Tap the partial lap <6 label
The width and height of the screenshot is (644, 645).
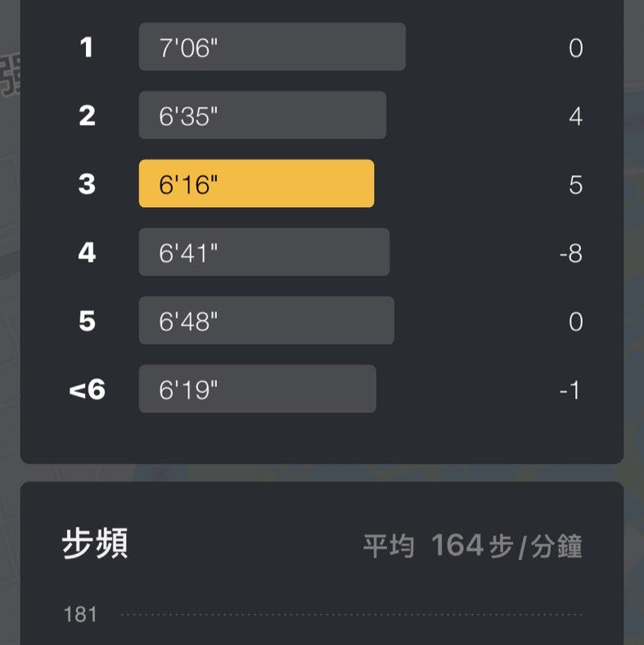coord(87,390)
